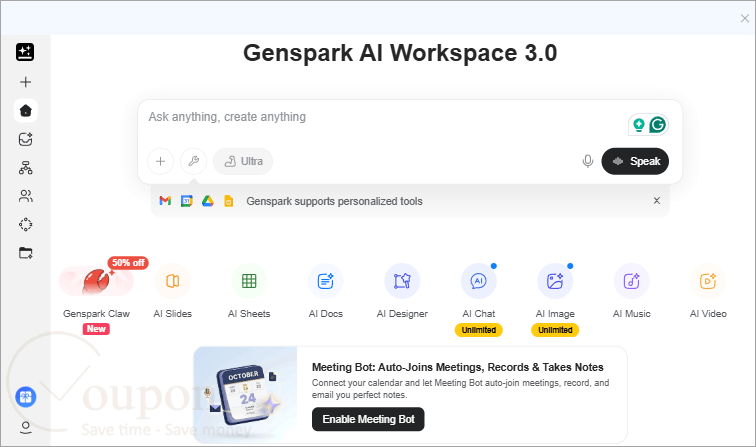Open the wrench tools button in prompt box
Image resolution: width=756 pixels, height=447 pixels.
point(193,161)
